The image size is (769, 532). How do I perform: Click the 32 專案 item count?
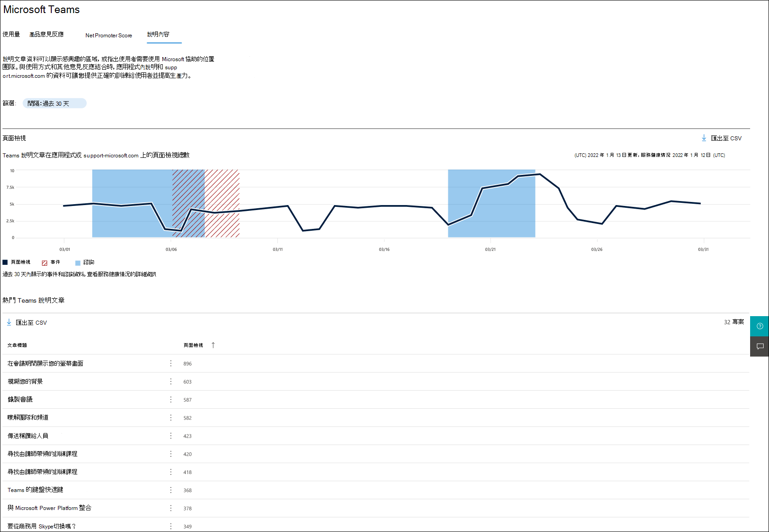click(x=734, y=322)
